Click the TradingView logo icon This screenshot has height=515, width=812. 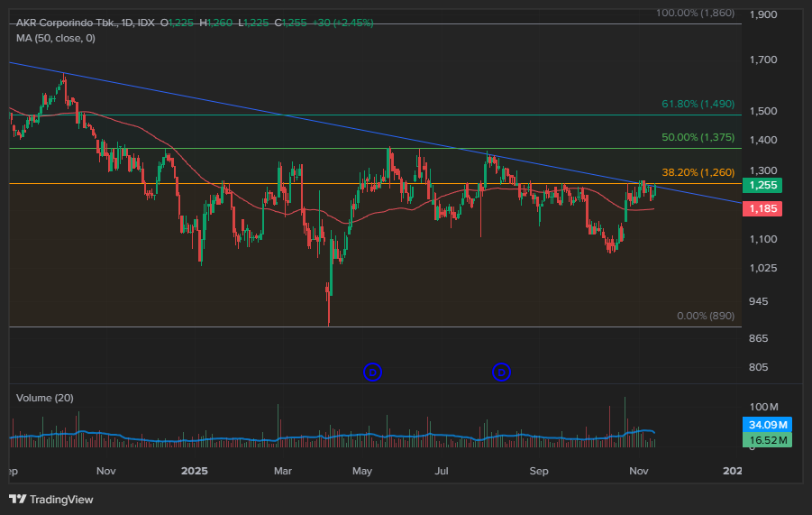[17, 499]
